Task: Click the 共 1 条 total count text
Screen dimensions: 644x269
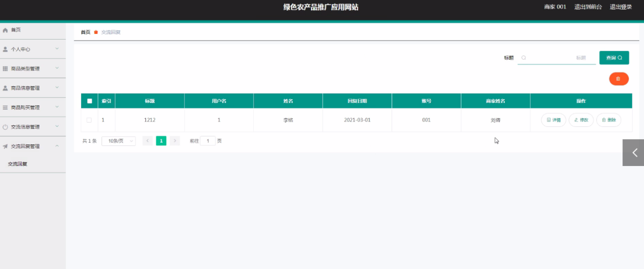Action: 89,141
